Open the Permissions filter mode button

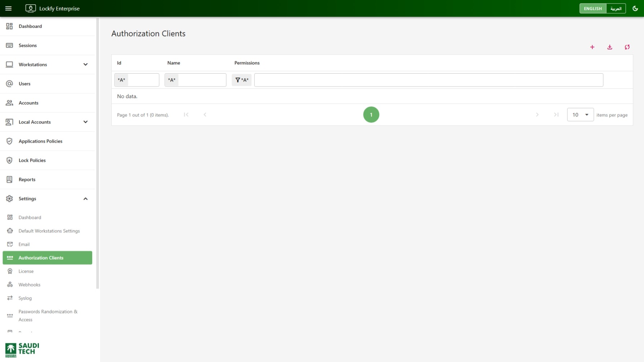pos(242,80)
